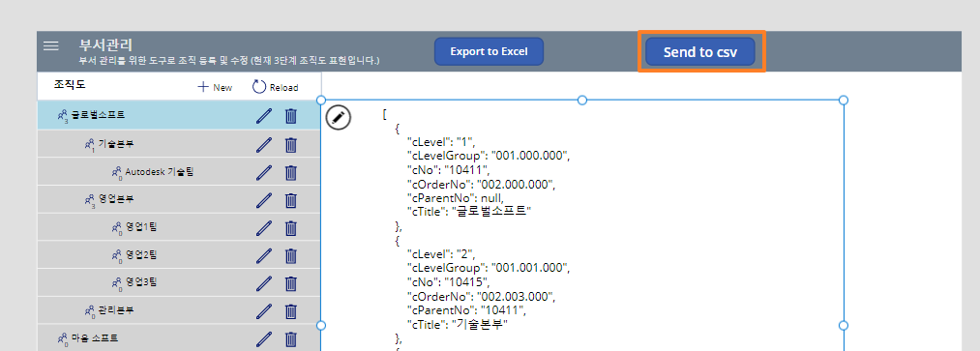Edit the 영업본부 row with pencil icon
This screenshot has height=351, width=980.
[264, 200]
